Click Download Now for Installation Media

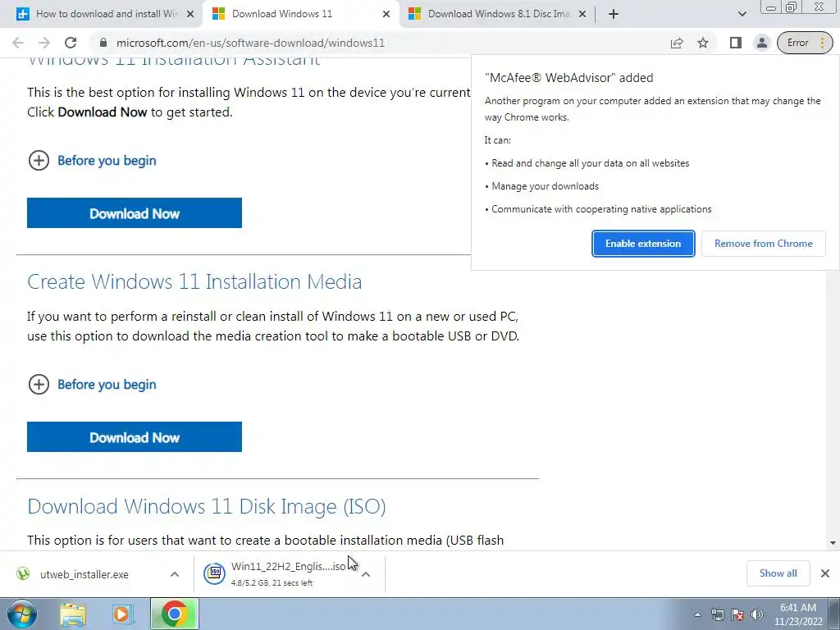[135, 437]
